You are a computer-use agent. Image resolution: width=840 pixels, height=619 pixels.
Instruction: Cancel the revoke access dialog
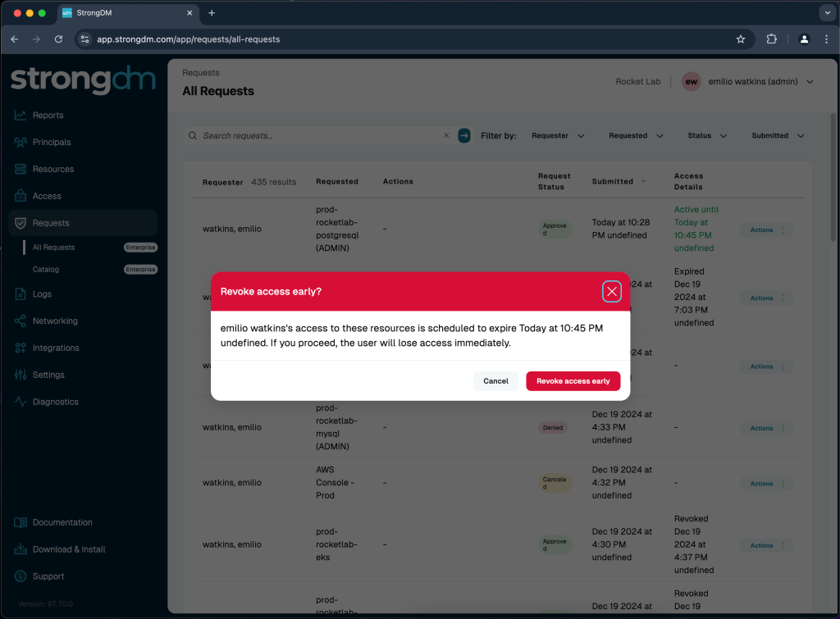[495, 380]
